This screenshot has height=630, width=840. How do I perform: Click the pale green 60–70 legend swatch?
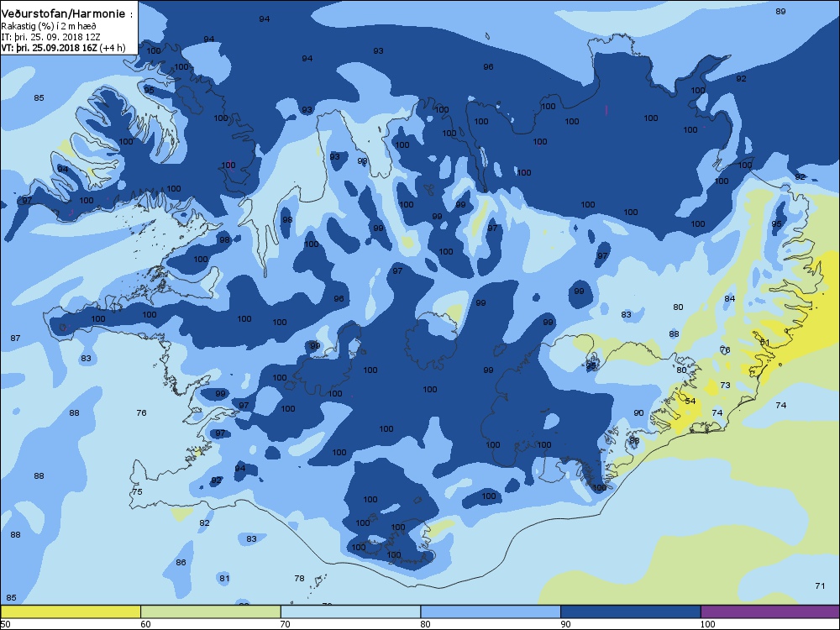[211, 612]
